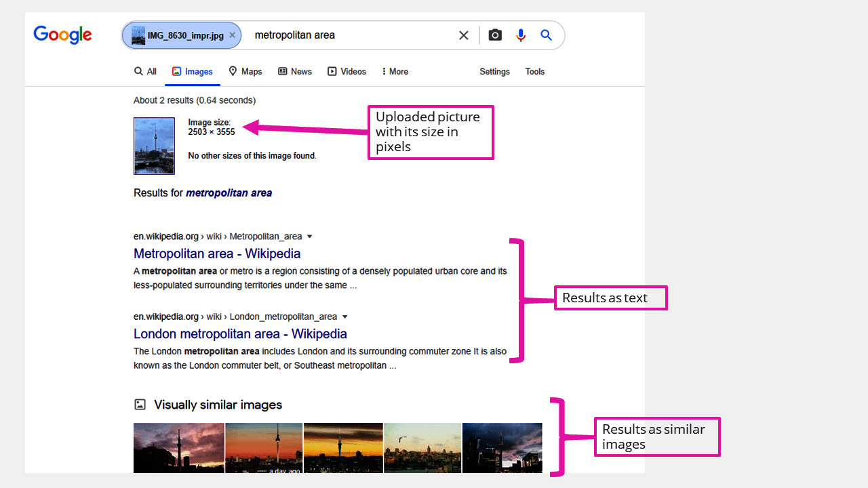Click the Visually similar images picture icon
868x488 pixels.
pos(140,404)
